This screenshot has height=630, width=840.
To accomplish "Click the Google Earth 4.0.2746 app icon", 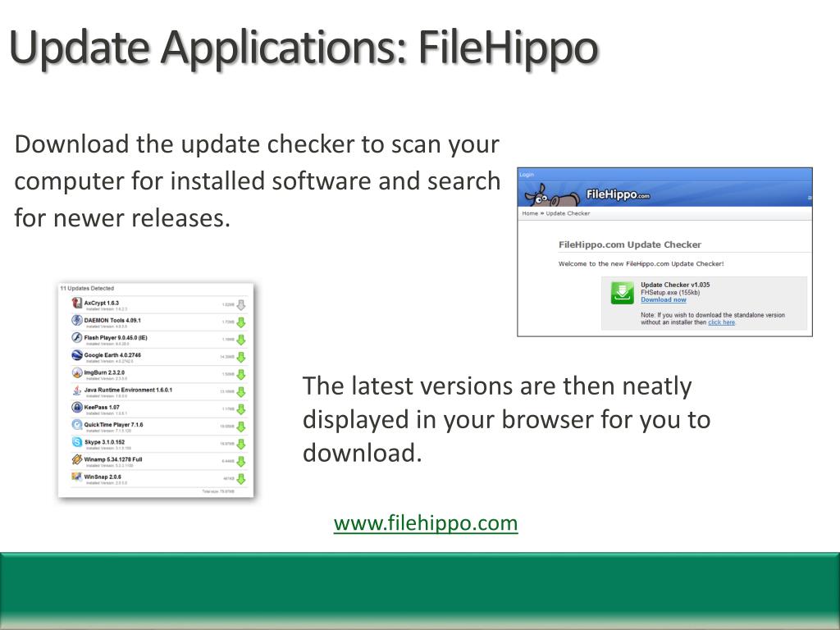I will (x=76, y=355).
